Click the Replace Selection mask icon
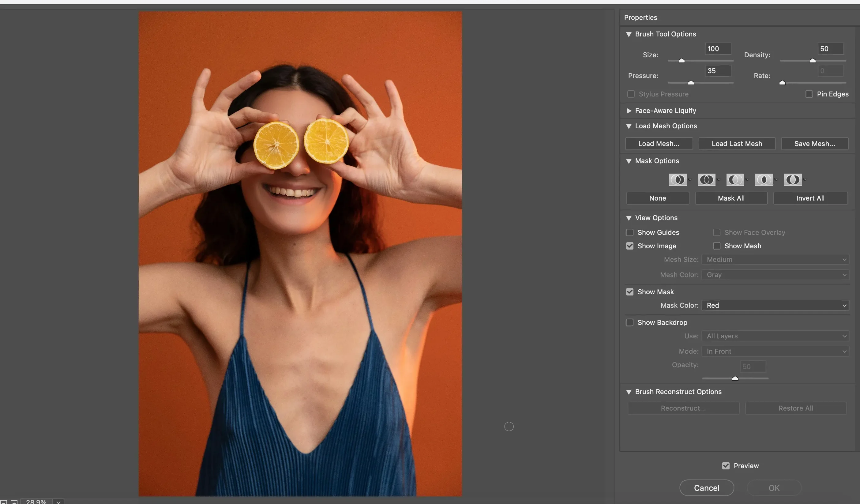 (678, 179)
